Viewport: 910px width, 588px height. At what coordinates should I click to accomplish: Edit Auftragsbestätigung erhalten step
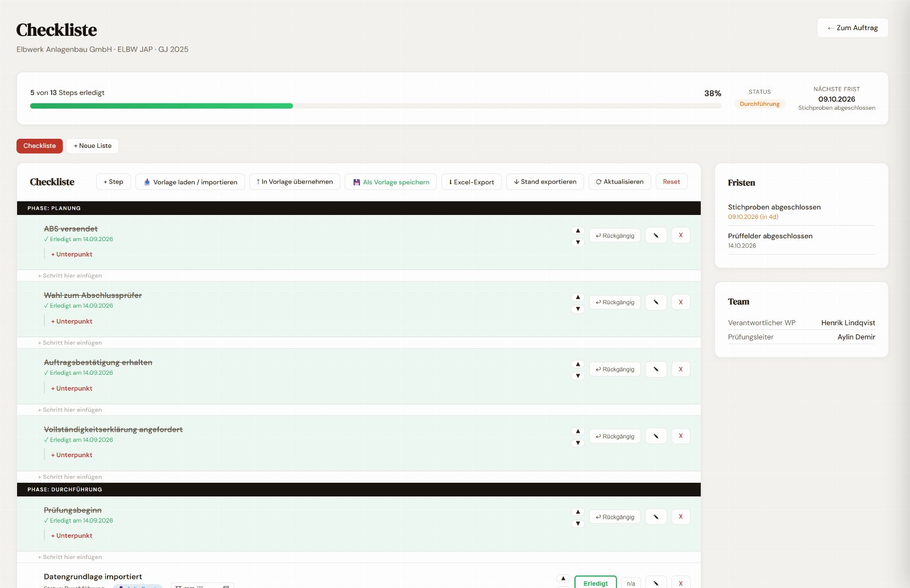pos(656,369)
